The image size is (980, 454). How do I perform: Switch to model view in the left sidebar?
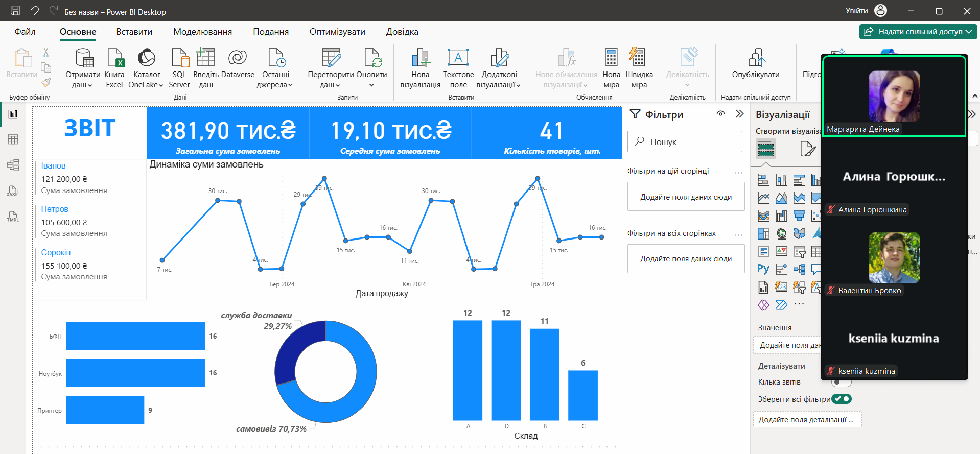click(x=13, y=165)
